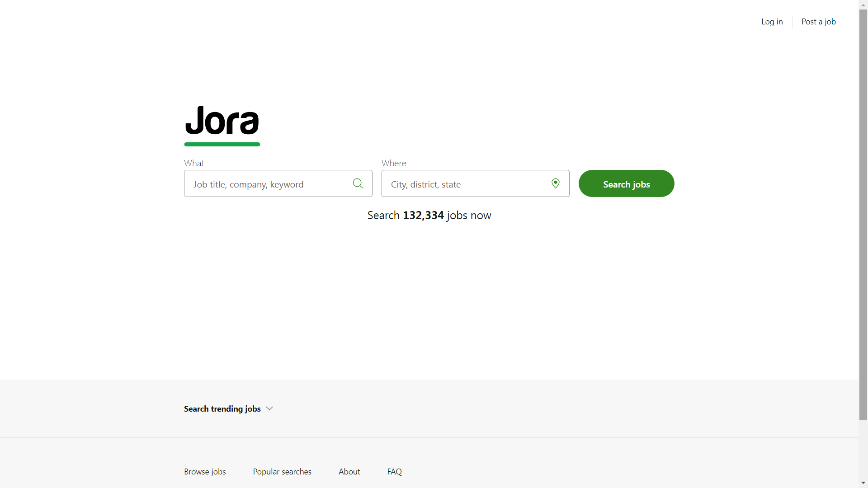Click the vertical scrollbar thumb
The image size is (868, 488).
point(863,215)
